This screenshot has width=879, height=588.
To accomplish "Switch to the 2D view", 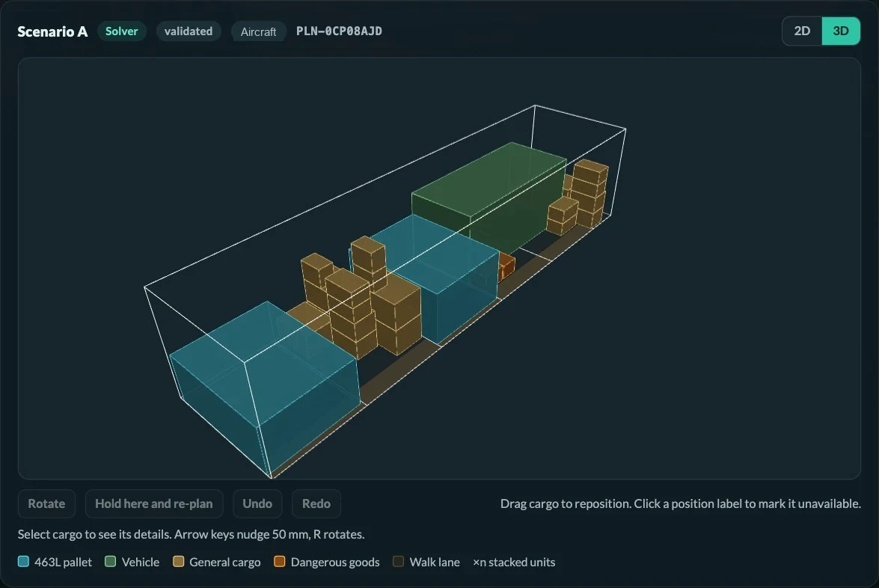I will click(802, 31).
